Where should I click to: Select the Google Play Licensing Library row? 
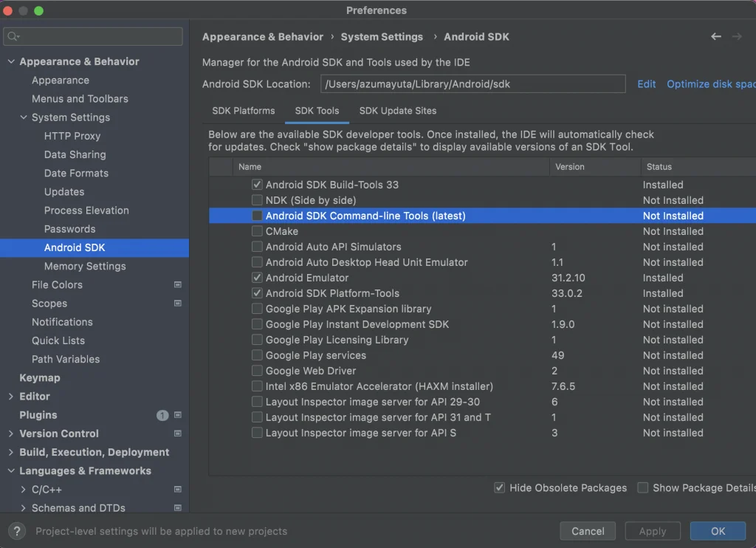482,340
